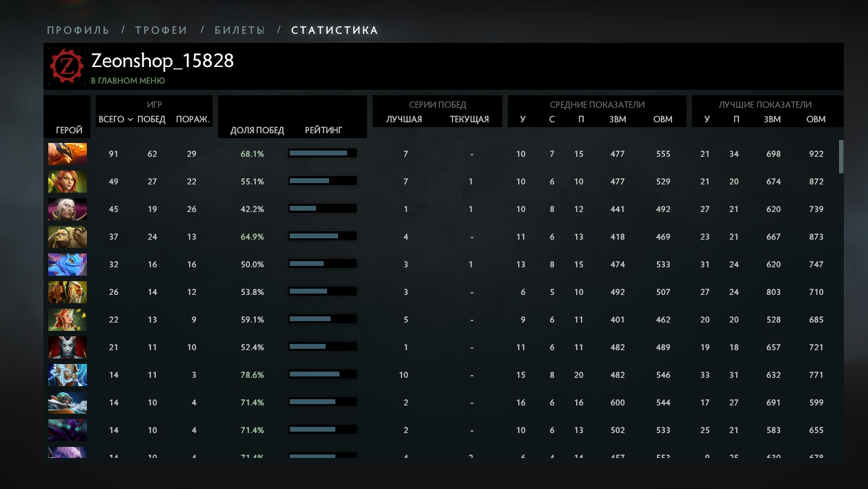Click the В ГЛАВНОМ МЕНЮ status link
This screenshot has width=868, height=489.
click(x=128, y=81)
